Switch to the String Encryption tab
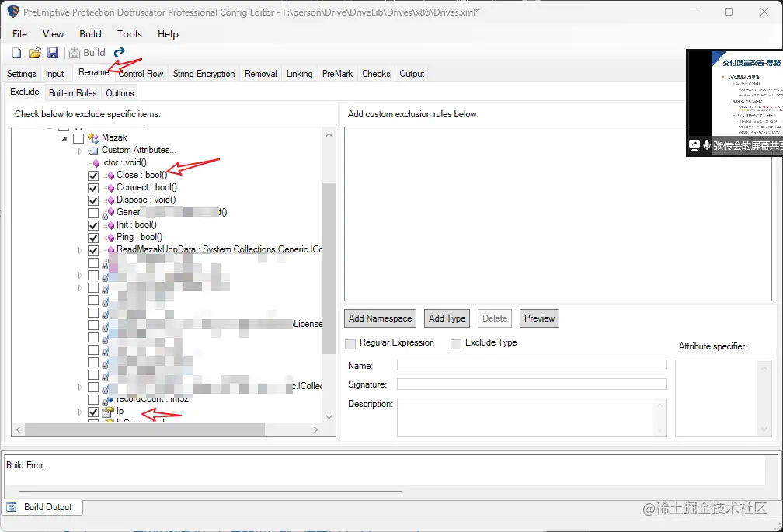This screenshot has width=783, height=532. [204, 73]
